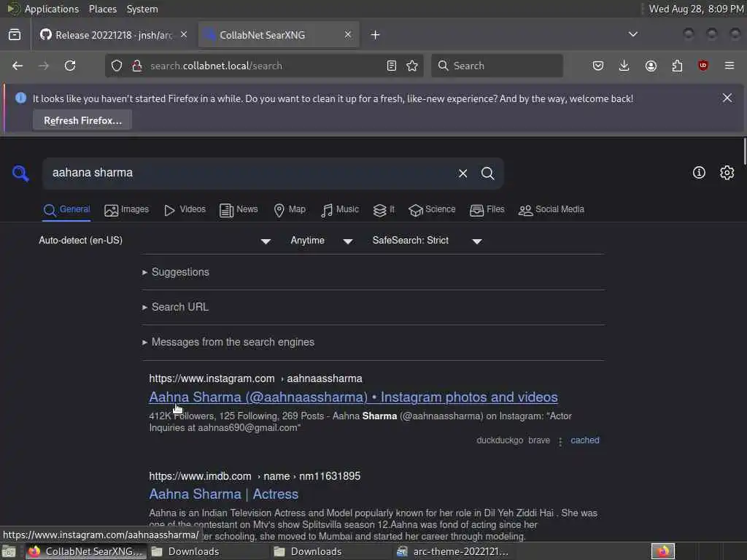Open System menu in top panel
Screen dimensions: 747x560
pyautogui.click(x=142, y=9)
